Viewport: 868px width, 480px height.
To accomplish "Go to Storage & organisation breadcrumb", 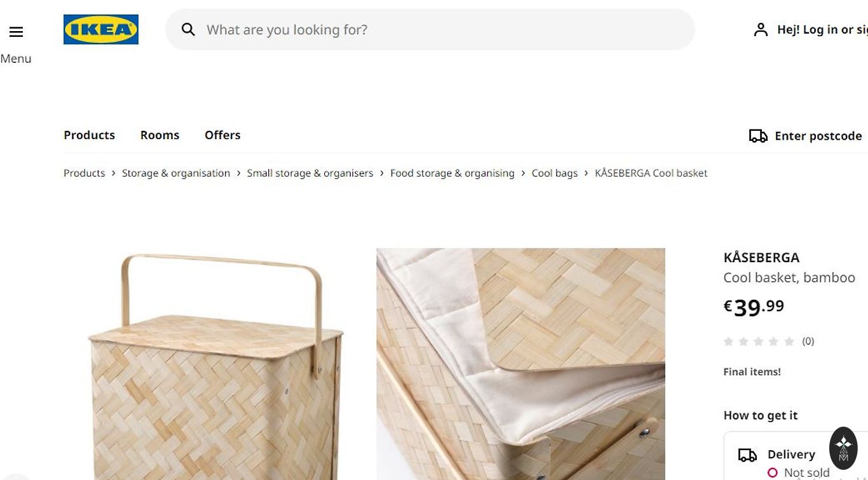I will pyautogui.click(x=176, y=173).
